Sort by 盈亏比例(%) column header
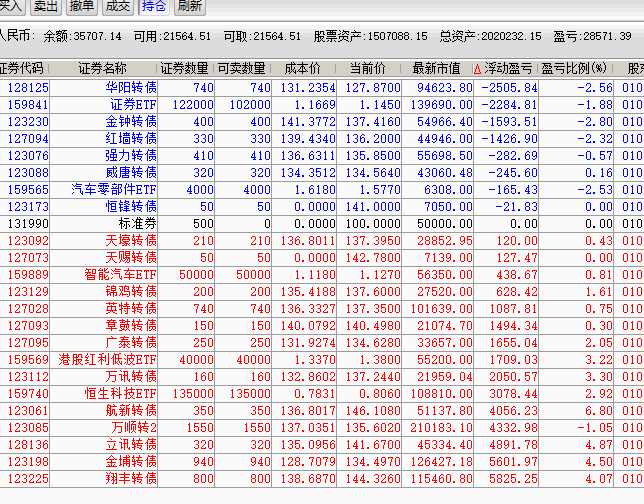644x504 pixels. pos(575,69)
